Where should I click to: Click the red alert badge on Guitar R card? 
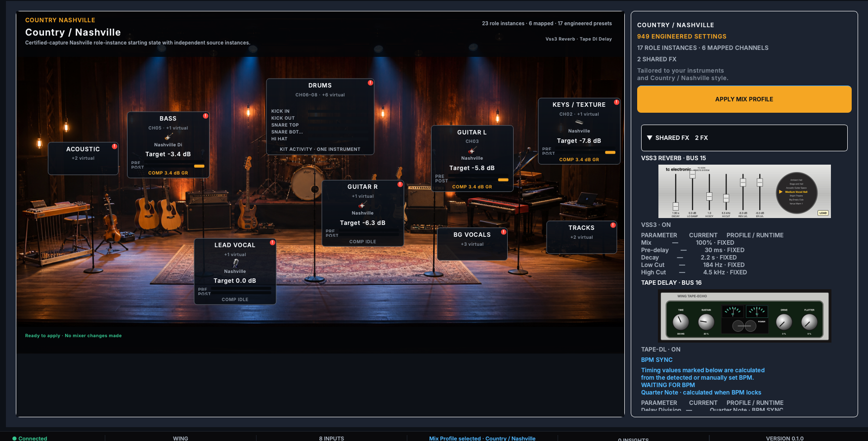[400, 184]
